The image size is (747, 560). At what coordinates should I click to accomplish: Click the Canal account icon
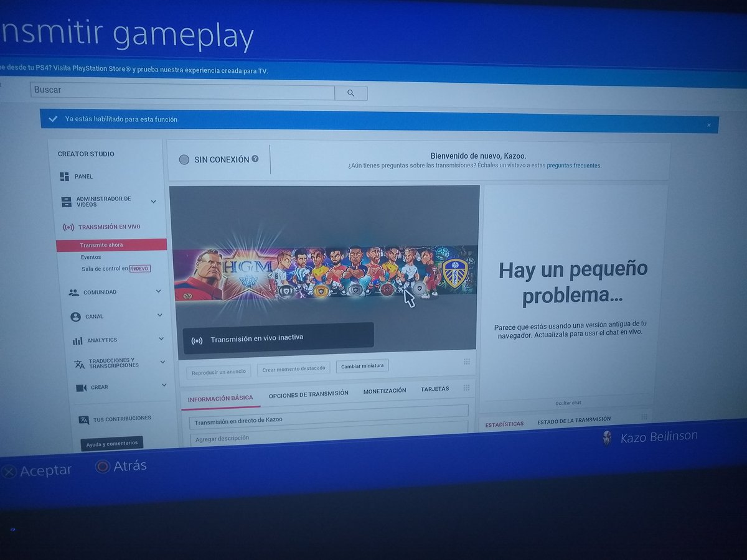[x=75, y=317]
